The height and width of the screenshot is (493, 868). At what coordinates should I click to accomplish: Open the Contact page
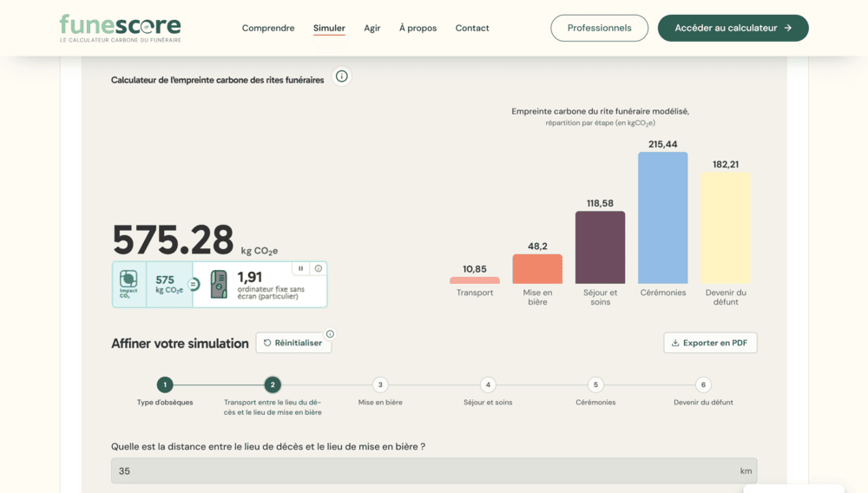[472, 29]
